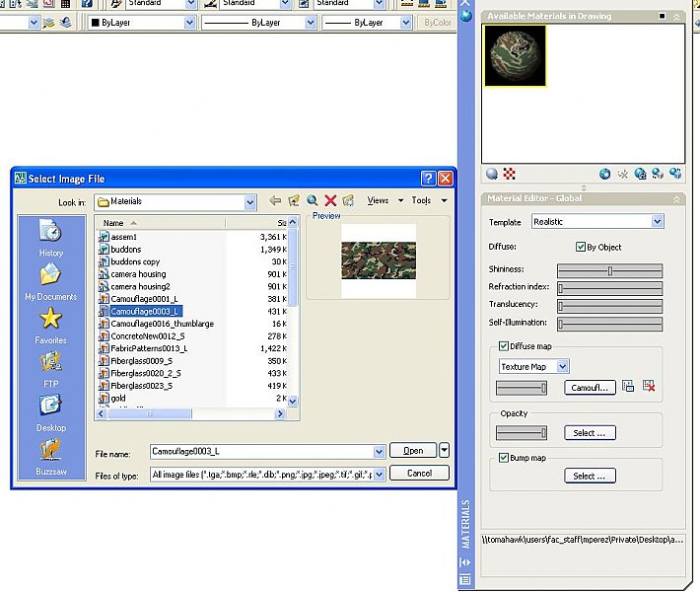Click the adjust bitmap icon beside Camoufl
Screen dimensions: 700x592
point(628,387)
